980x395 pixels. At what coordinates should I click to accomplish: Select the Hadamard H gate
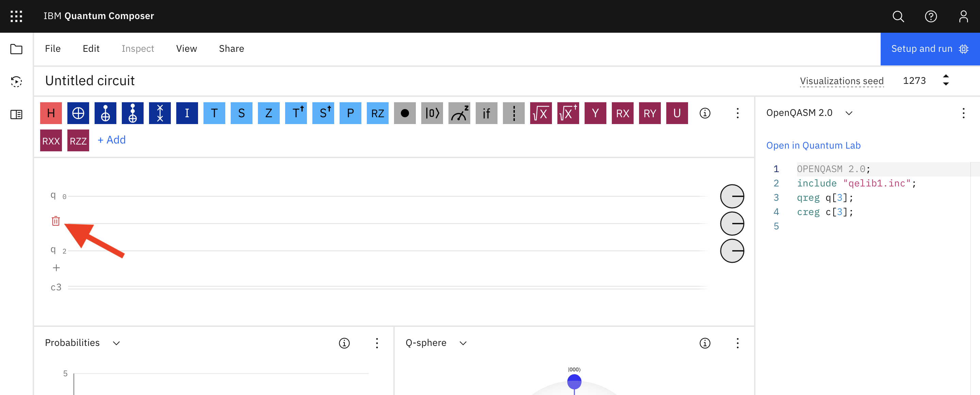[51, 113]
